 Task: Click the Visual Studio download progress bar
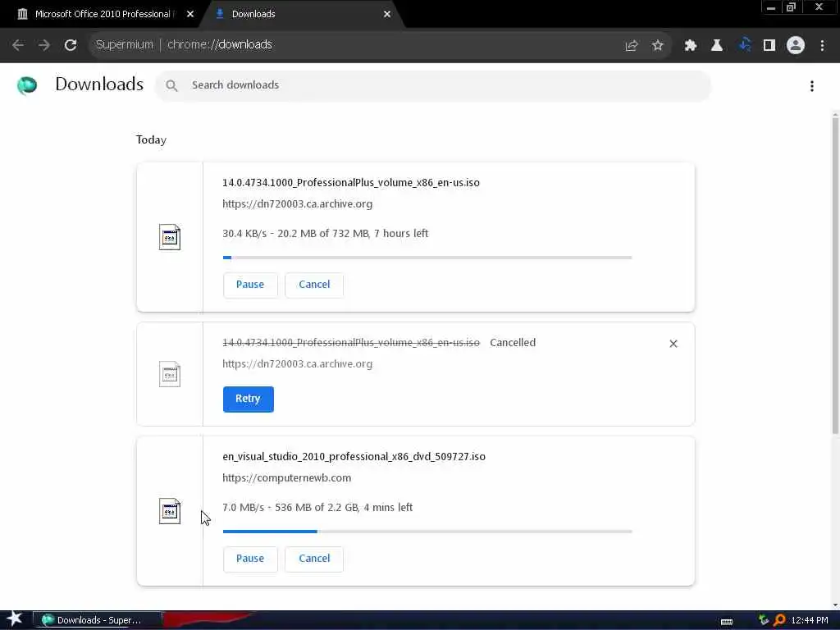(x=427, y=532)
